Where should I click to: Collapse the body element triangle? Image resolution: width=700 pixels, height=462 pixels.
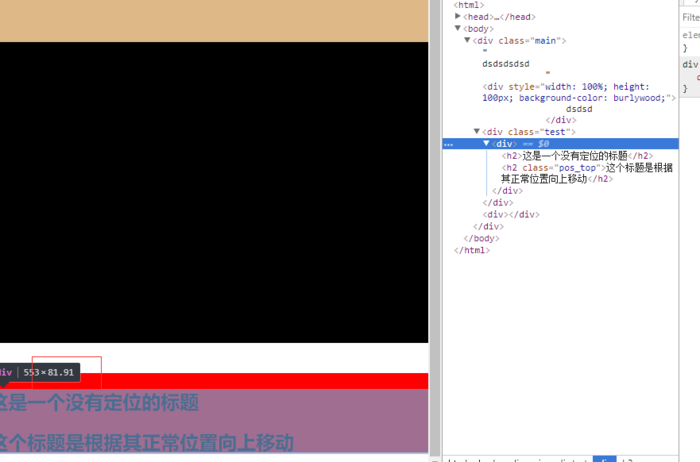[x=458, y=28]
